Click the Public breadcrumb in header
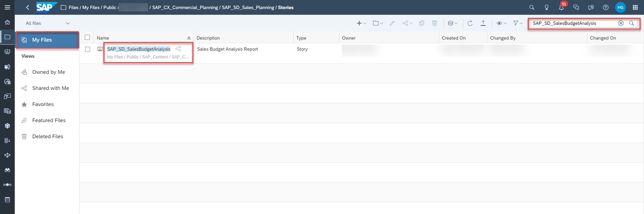Screen dimensions: 644x214 (110, 8)
